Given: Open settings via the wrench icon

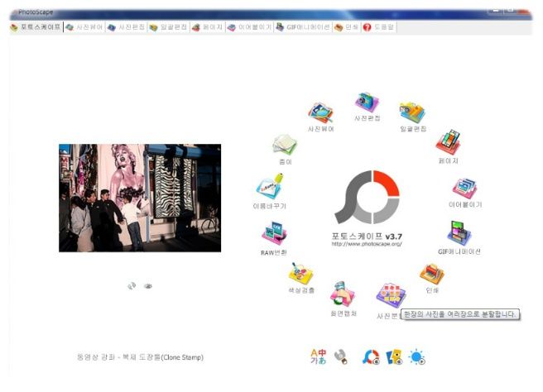Looking at the screenshot, I should pos(341,357).
